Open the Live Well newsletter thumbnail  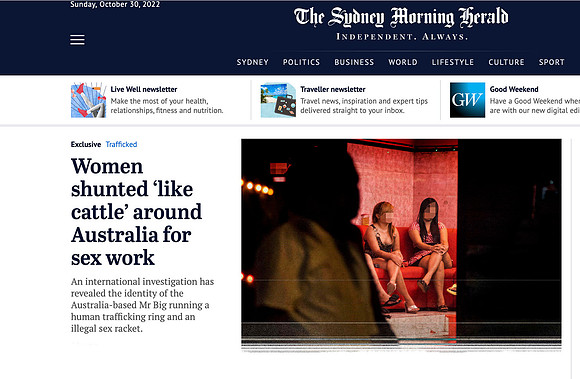click(88, 100)
